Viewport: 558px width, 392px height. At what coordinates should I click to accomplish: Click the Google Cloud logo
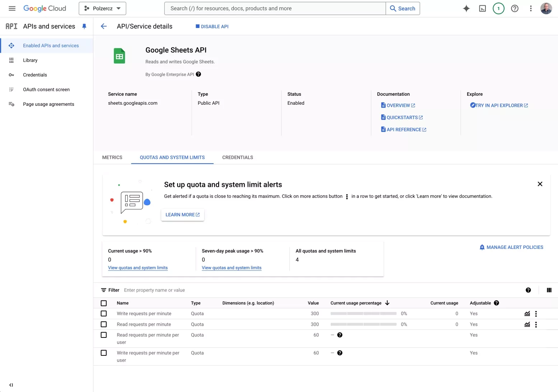(45, 8)
